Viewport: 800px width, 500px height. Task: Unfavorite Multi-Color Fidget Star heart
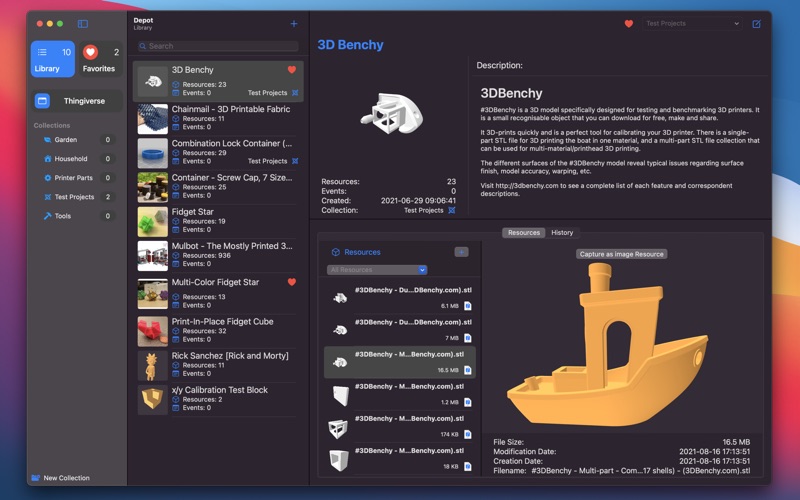[292, 282]
